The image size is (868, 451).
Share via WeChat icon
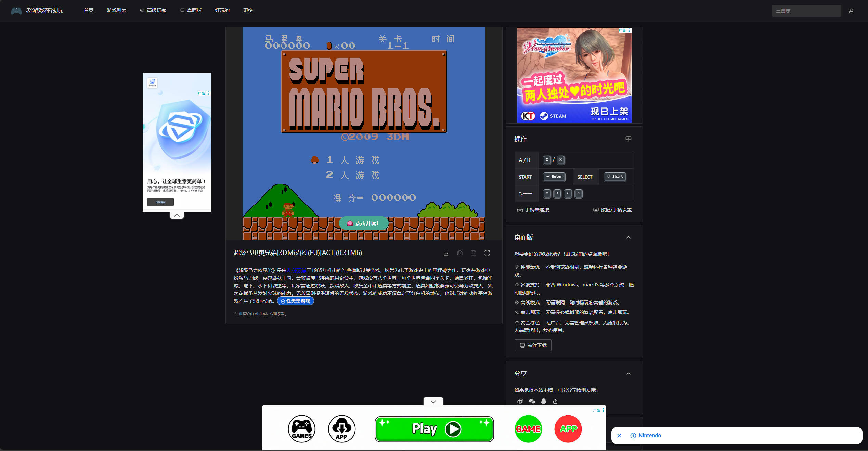click(532, 401)
